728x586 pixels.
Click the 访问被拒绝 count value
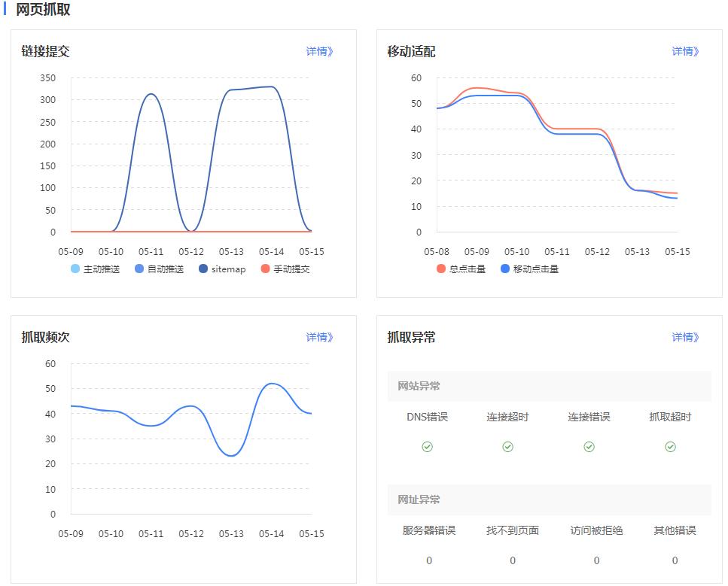[x=596, y=560]
